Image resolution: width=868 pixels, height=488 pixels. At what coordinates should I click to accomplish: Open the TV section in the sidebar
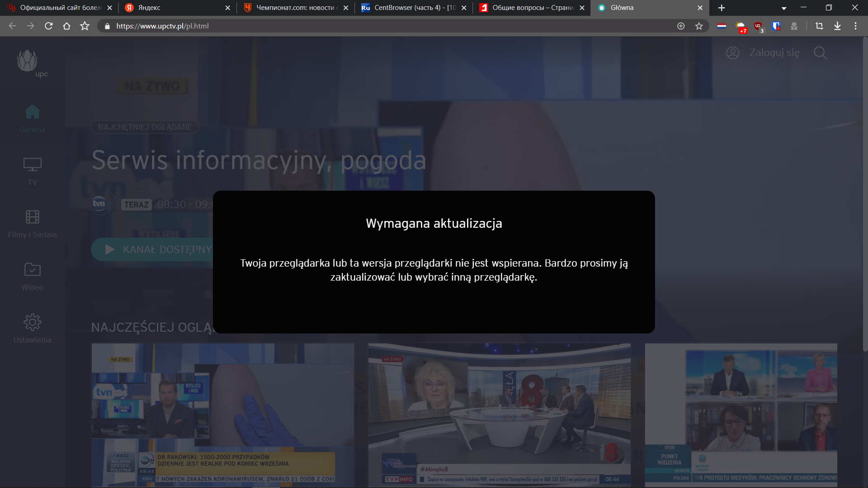[x=32, y=171]
